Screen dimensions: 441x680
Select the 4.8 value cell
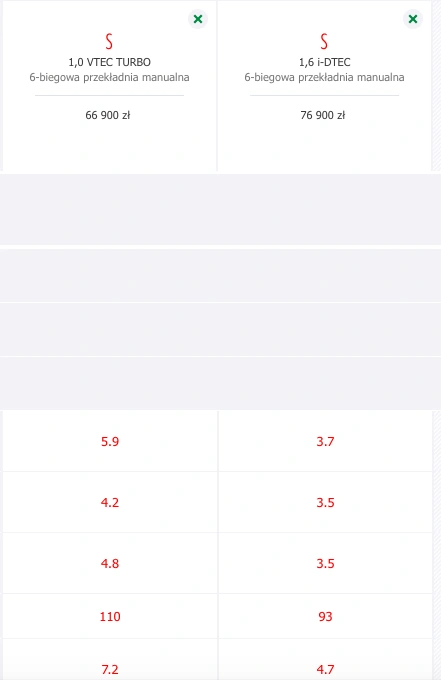(110, 563)
